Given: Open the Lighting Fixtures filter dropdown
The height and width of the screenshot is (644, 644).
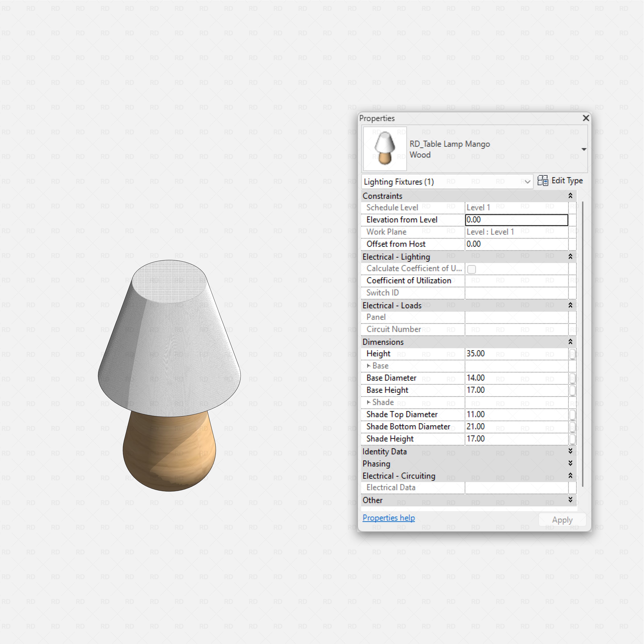Looking at the screenshot, I should (527, 182).
